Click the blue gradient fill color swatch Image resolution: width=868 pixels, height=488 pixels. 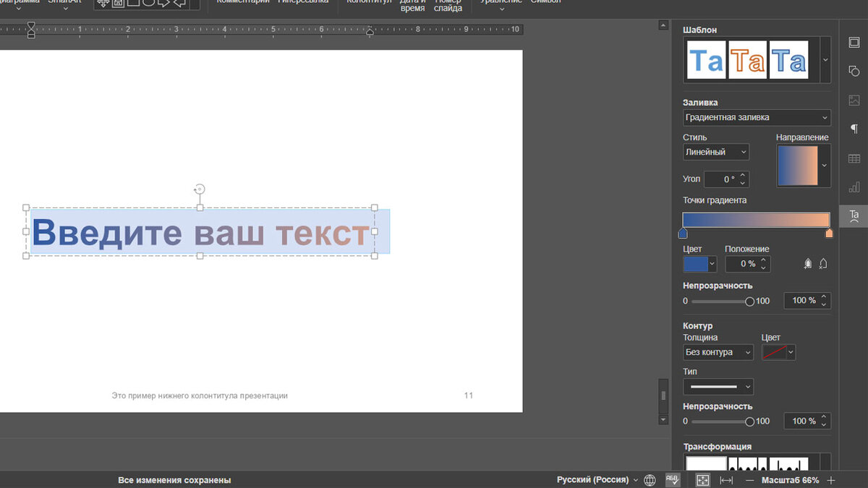coord(696,264)
